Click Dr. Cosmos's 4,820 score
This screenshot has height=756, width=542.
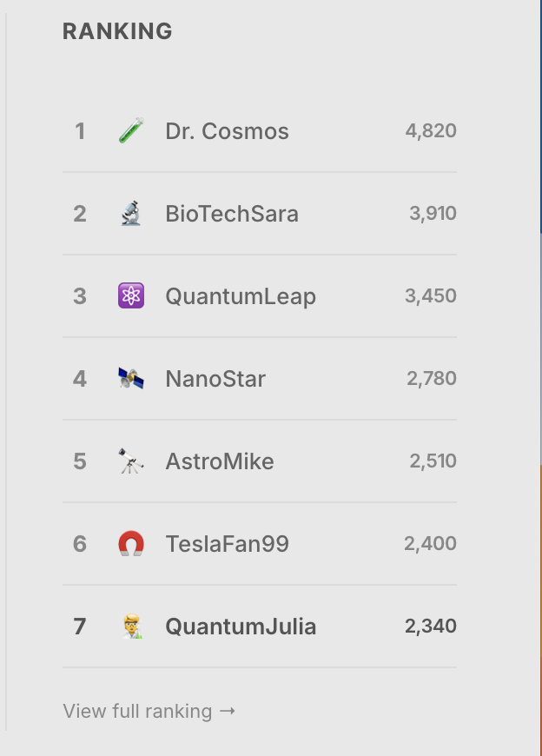coord(431,131)
